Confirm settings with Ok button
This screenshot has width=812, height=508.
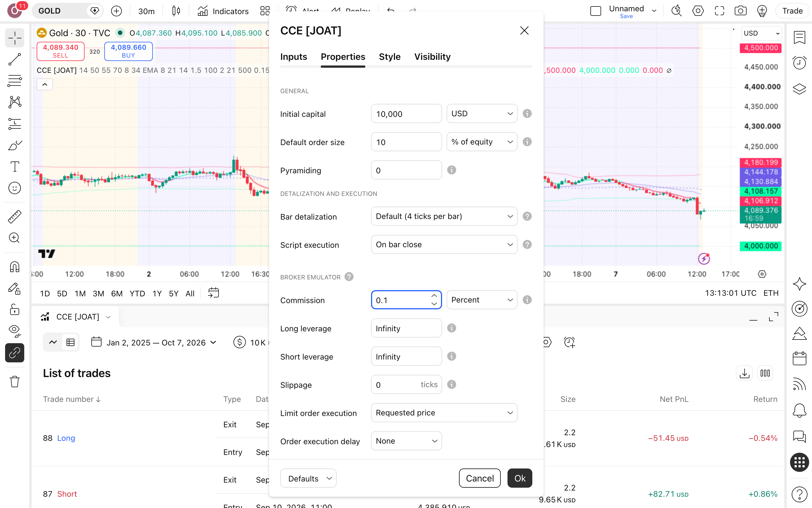(520, 478)
